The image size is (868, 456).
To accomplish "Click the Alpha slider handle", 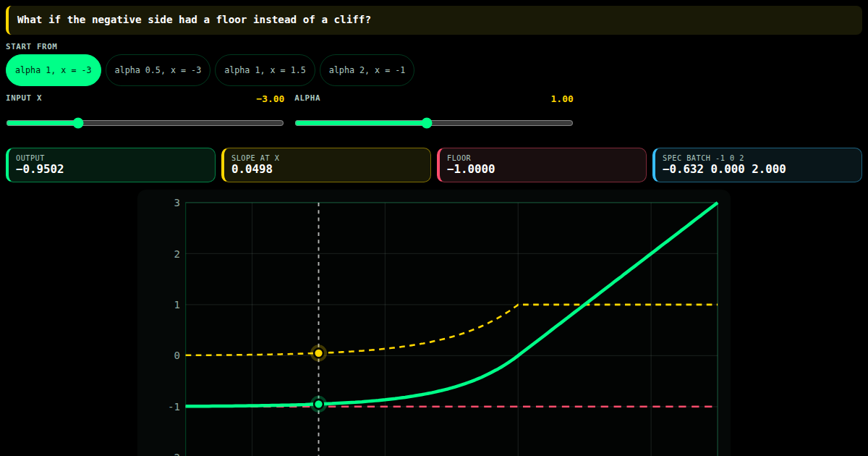I will pyautogui.click(x=427, y=123).
